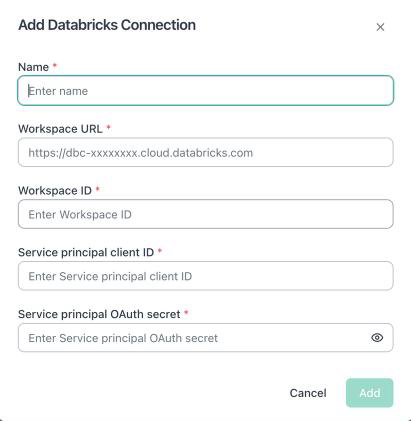Show the OAuth secret with eye icon

coord(377,338)
